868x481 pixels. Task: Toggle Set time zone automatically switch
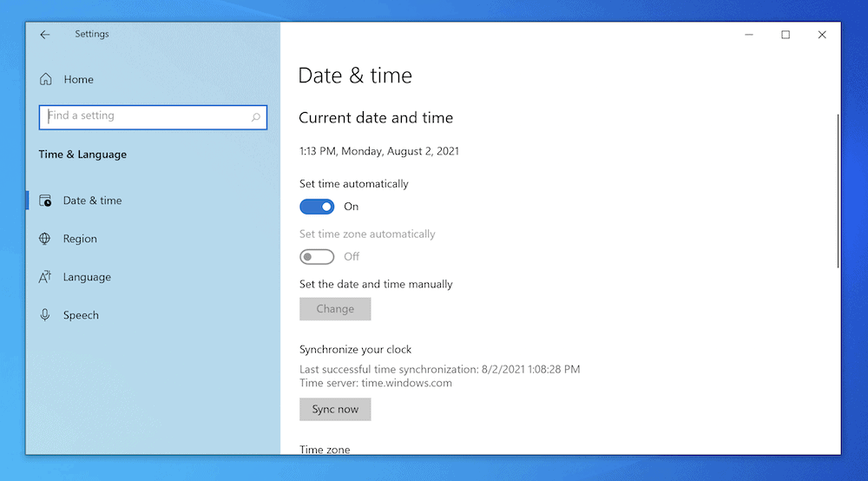pyautogui.click(x=317, y=257)
